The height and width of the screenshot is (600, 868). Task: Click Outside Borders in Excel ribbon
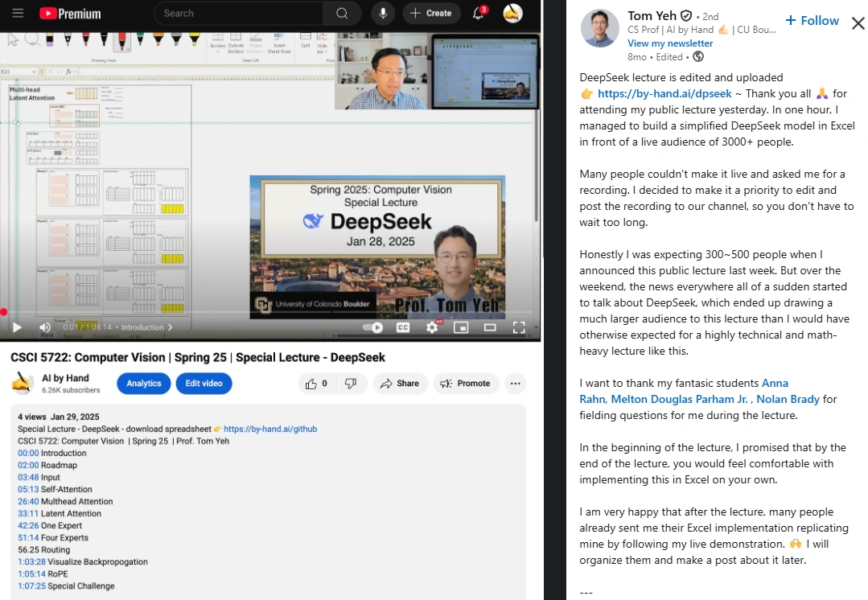236,43
